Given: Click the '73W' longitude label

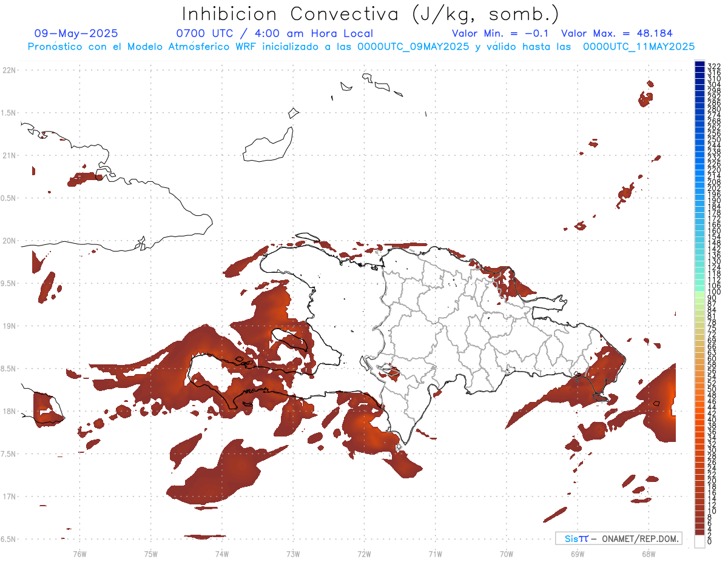Looking at the screenshot, I should [x=293, y=554].
